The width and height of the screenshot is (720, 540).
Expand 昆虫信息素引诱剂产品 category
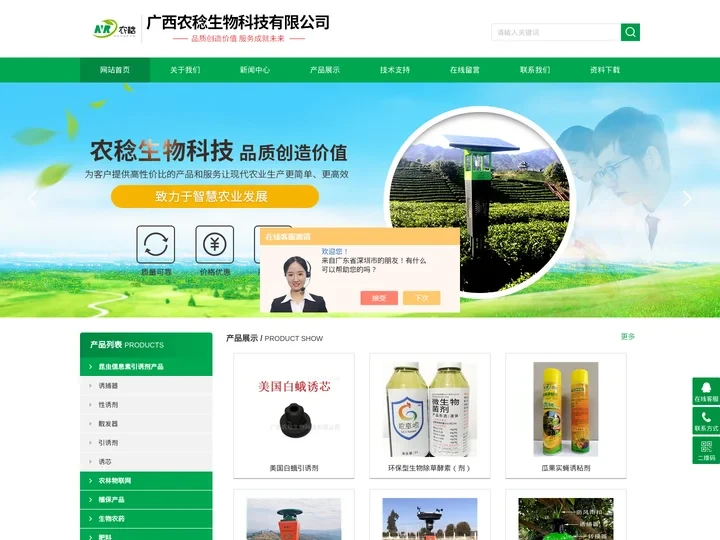(x=146, y=366)
